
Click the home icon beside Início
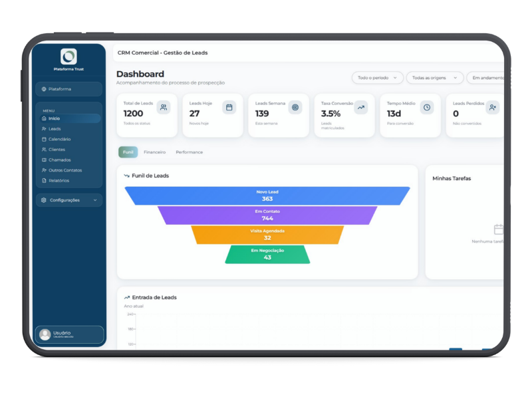pos(44,118)
